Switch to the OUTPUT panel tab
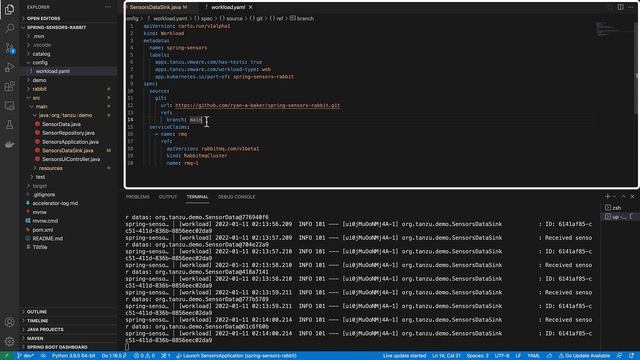Viewport: 640px width, 360px height. point(168,197)
